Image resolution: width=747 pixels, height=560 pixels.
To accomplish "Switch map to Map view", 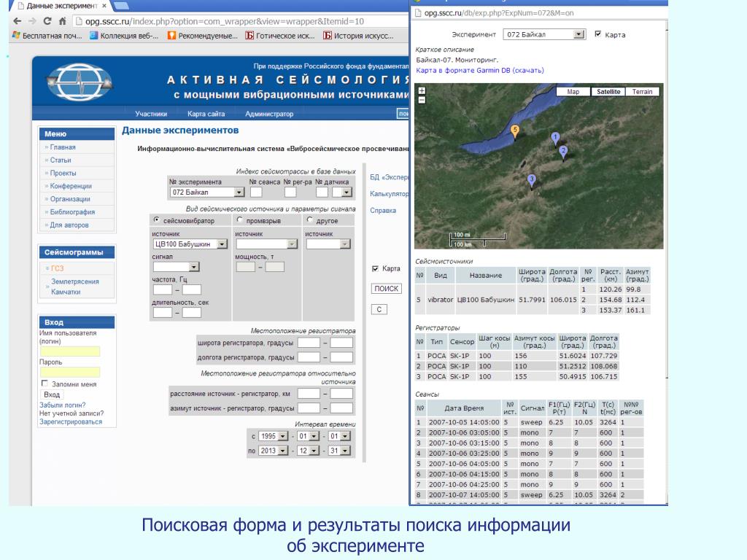I will point(573,91).
